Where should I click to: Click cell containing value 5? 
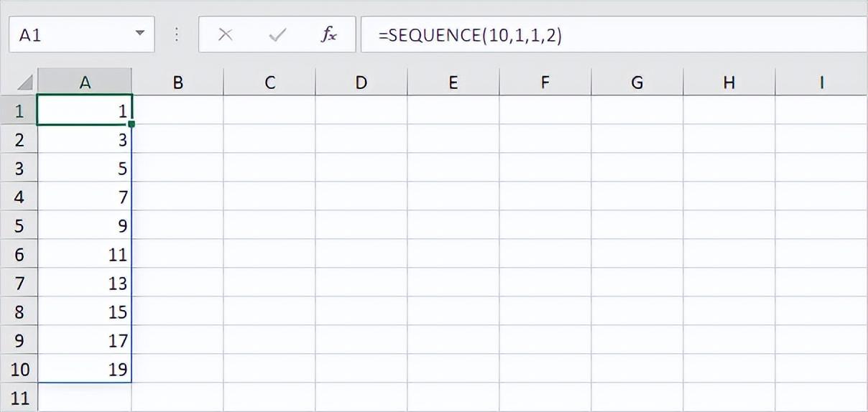[85, 168]
